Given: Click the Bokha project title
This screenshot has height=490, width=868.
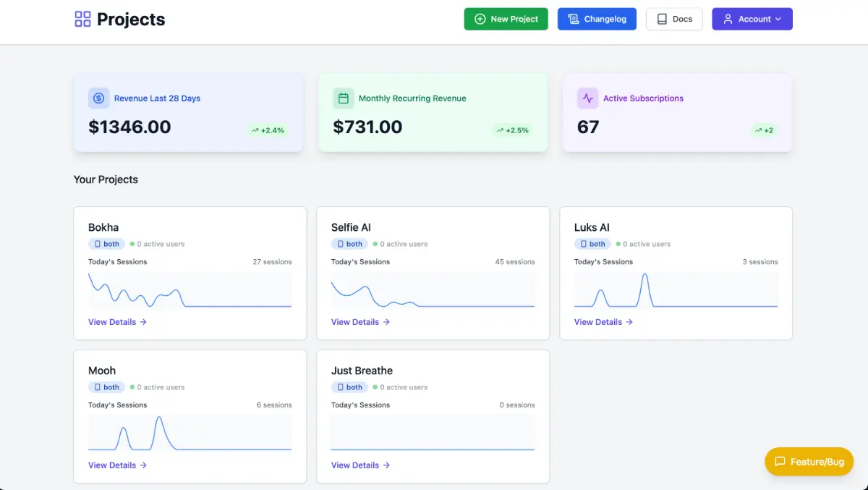Looking at the screenshot, I should [x=103, y=227].
